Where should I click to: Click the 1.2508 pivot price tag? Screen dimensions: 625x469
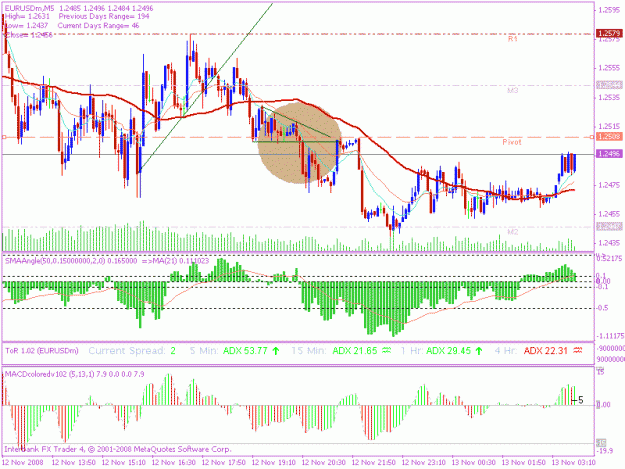tap(609, 137)
